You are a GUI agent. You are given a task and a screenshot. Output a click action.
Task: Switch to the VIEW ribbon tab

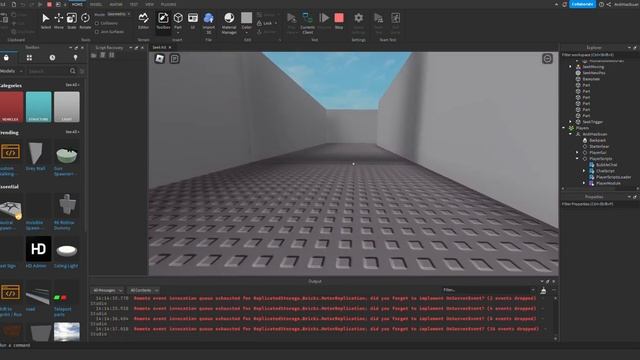pyautogui.click(x=150, y=4)
